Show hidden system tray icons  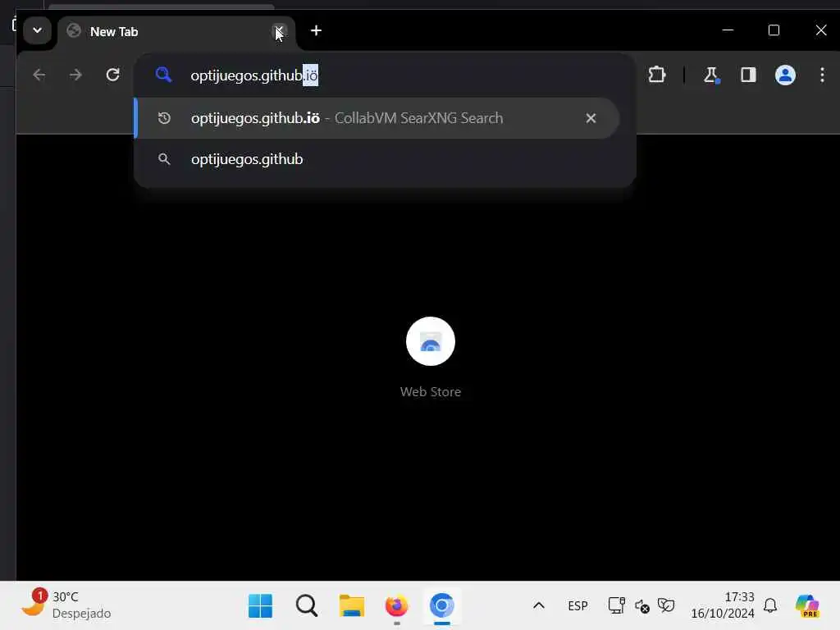pyautogui.click(x=539, y=606)
